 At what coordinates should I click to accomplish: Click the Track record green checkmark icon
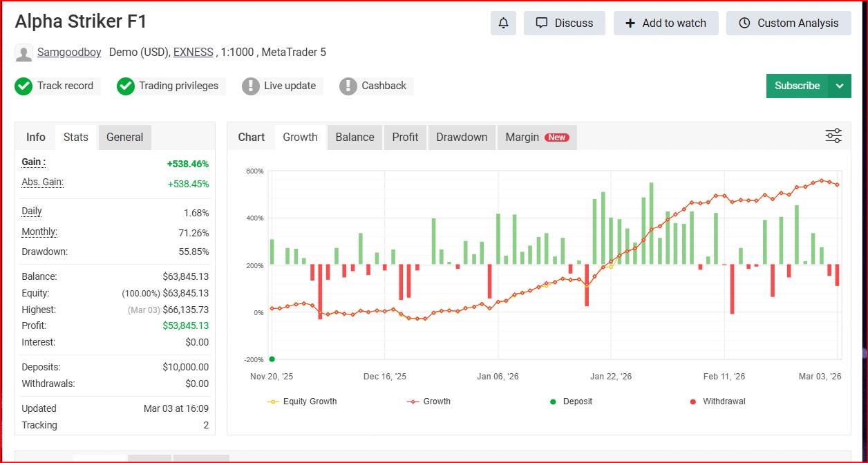click(23, 86)
